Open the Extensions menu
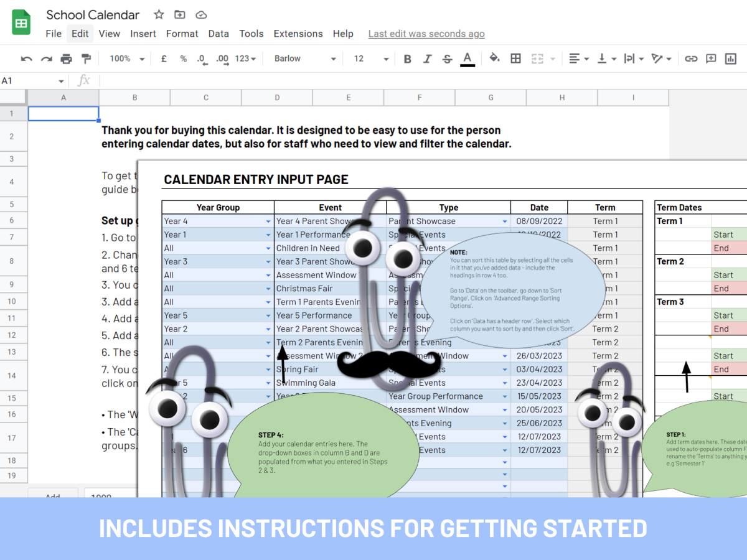This screenshot has height=560, width=747. point(298,34)
